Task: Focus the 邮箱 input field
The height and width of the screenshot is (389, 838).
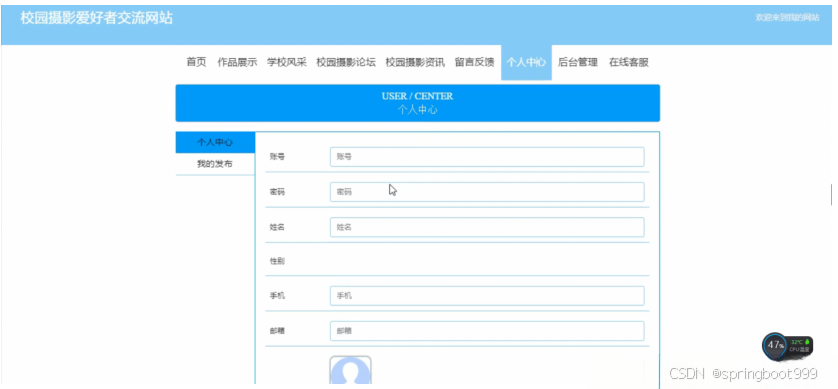Action: tap(487, 331)
